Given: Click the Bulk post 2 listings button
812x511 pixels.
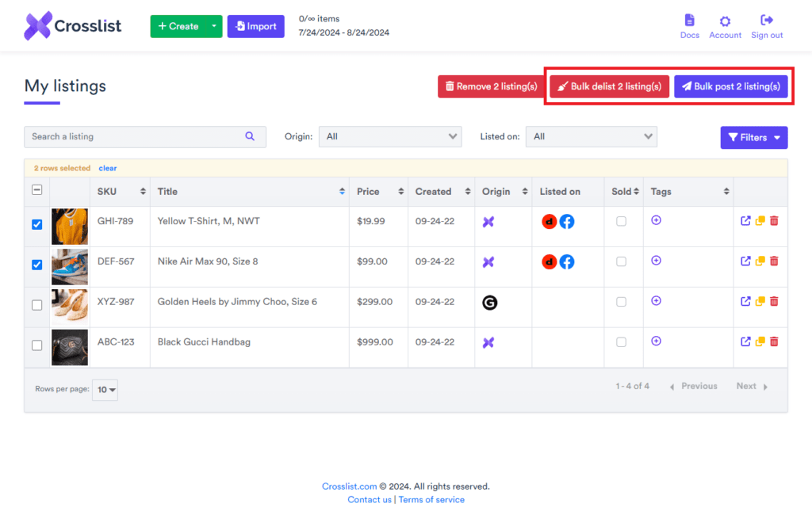Looking at the screenshot, I should point(730,86).
